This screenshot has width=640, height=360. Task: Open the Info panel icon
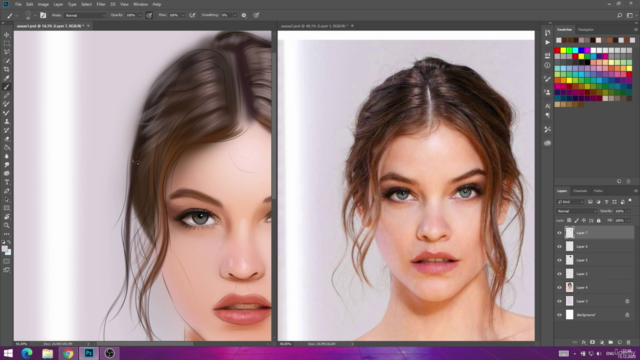pos(547,65)
